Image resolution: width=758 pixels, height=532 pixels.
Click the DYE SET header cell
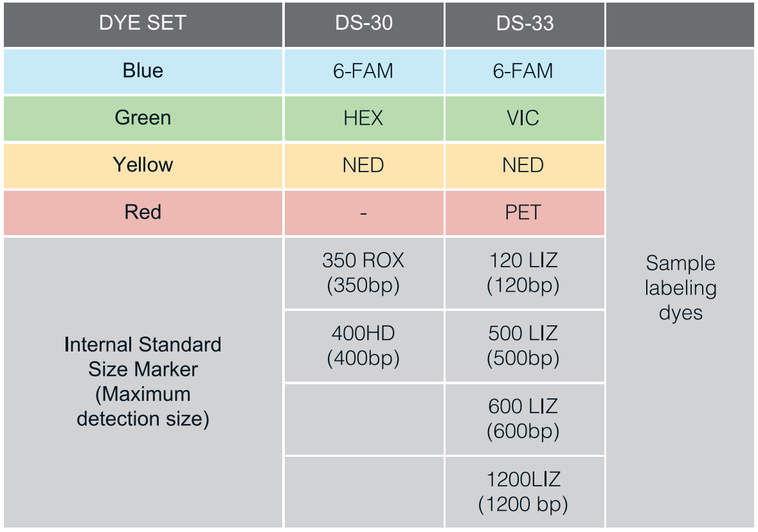tap(143, 24)
